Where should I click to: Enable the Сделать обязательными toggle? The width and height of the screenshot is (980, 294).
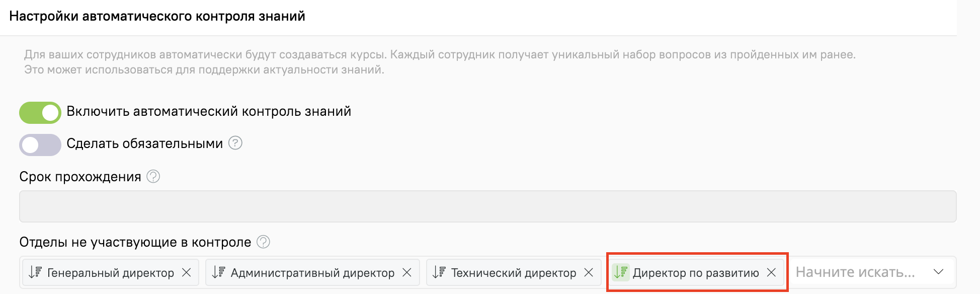click(39, 144)
